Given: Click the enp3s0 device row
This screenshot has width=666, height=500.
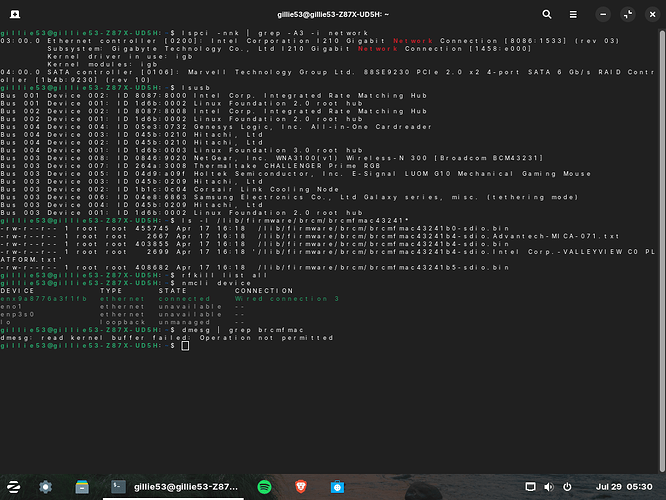Looking at the screenshot, I should coord(123,314).
